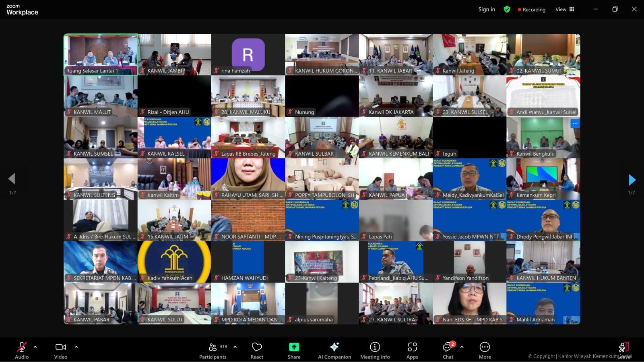Select the Ruang Selasar Lantai 1 video tile
Screen dimensions: 644x362
[101, 54]
